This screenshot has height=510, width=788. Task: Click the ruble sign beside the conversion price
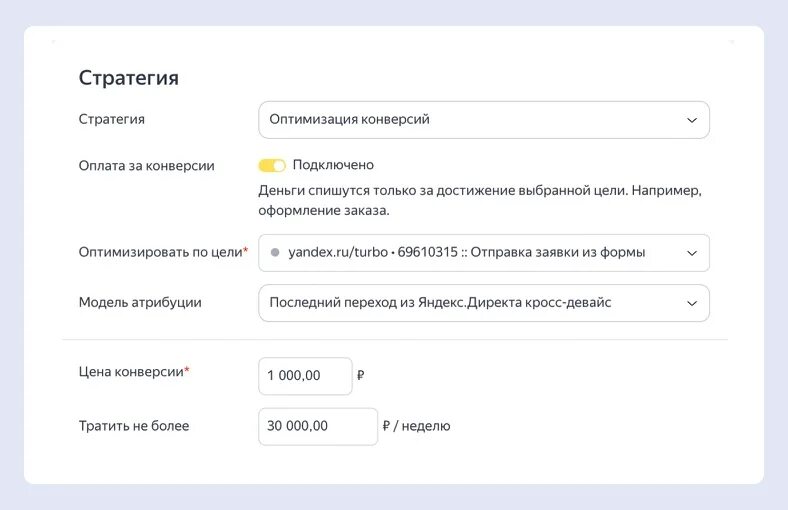point(361,376)
